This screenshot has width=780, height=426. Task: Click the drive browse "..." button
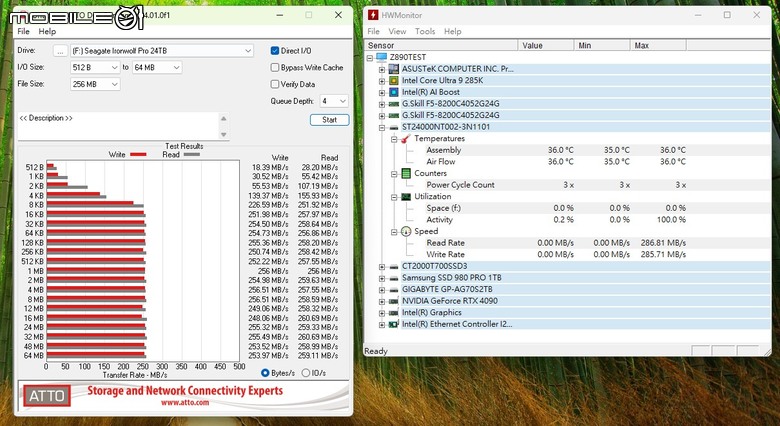tap(60, 51)
